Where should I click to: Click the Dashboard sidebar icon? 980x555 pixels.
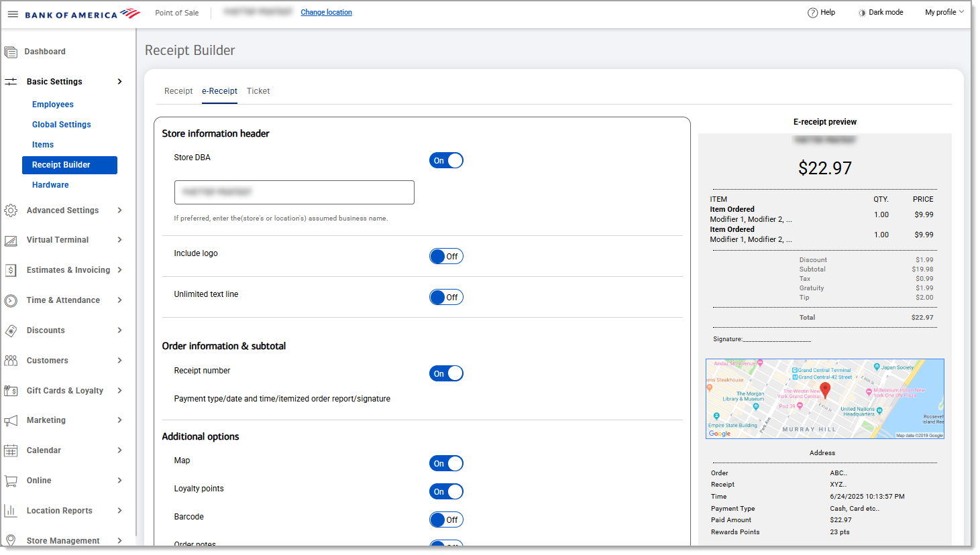[x=11, y=52]
